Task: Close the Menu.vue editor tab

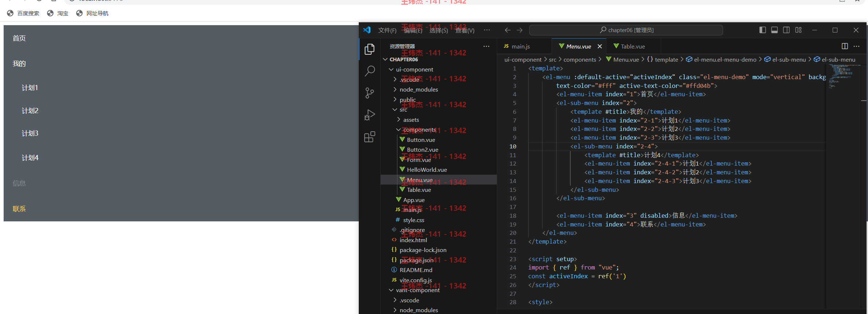Action: coord(600,46)
